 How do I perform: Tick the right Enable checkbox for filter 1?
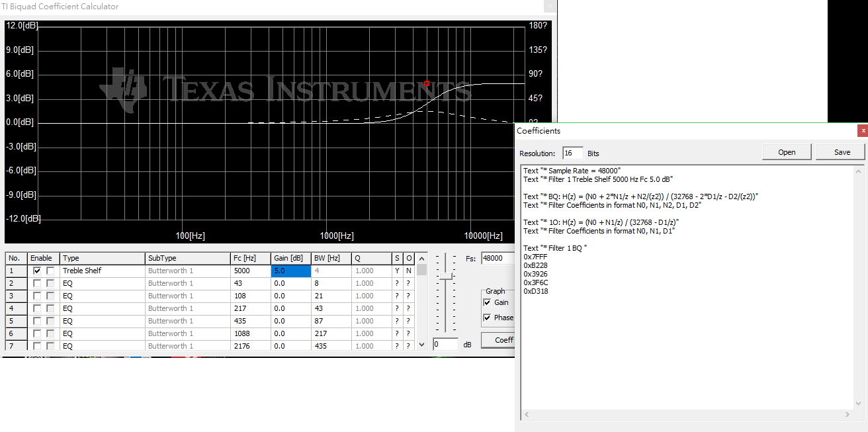50,271
